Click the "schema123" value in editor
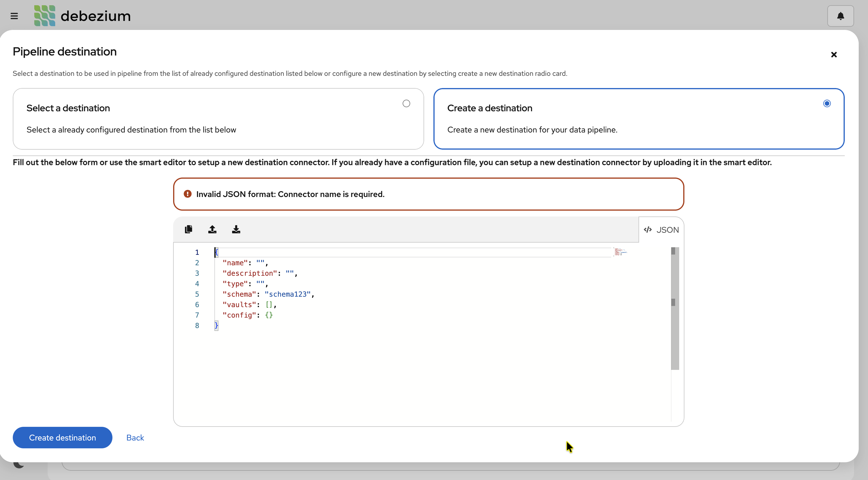This screenshot has width=868, height=480. click(x=287, y=294)
